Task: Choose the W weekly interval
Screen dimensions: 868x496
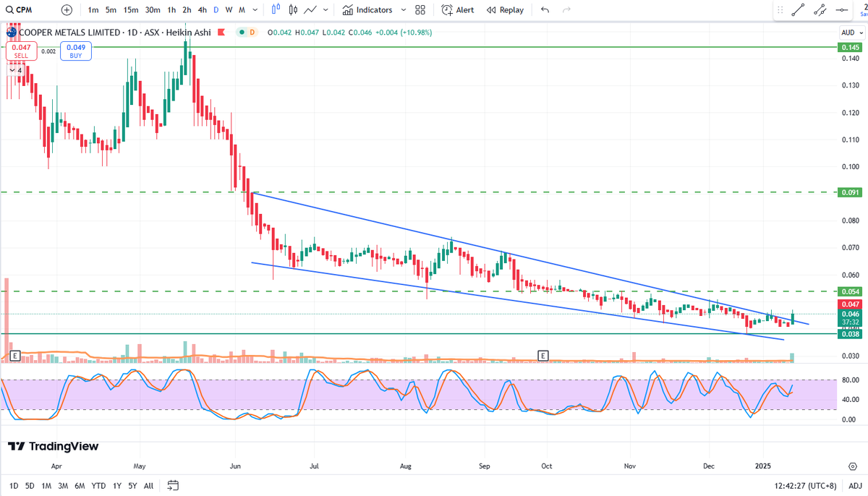Action: 229,10
